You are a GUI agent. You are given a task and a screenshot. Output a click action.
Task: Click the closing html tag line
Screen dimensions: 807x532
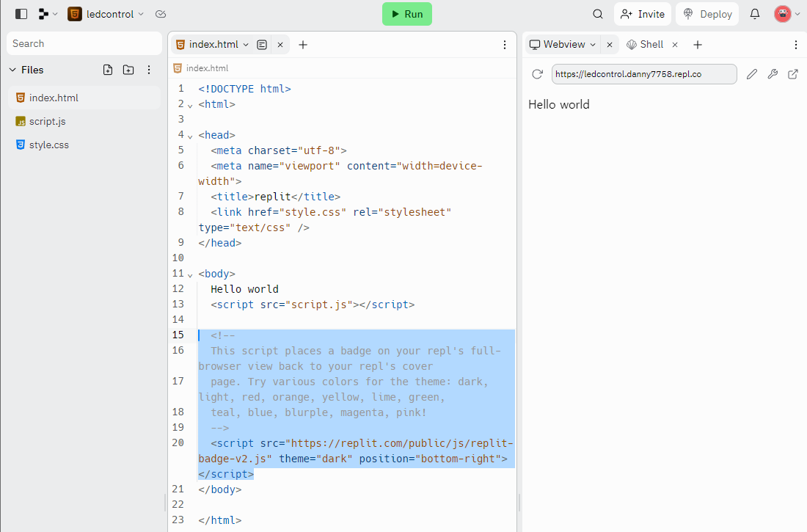click(x=220, y=520)
